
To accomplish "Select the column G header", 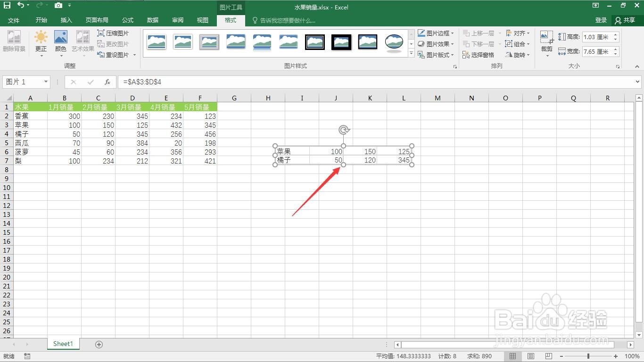I will 234,98.
